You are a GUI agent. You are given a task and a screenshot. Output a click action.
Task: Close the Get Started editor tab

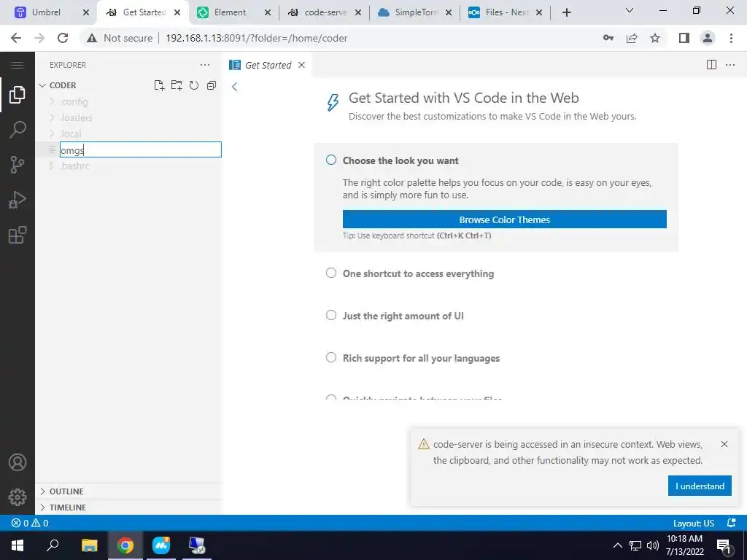pyautogui.click(x=301, y=65)
